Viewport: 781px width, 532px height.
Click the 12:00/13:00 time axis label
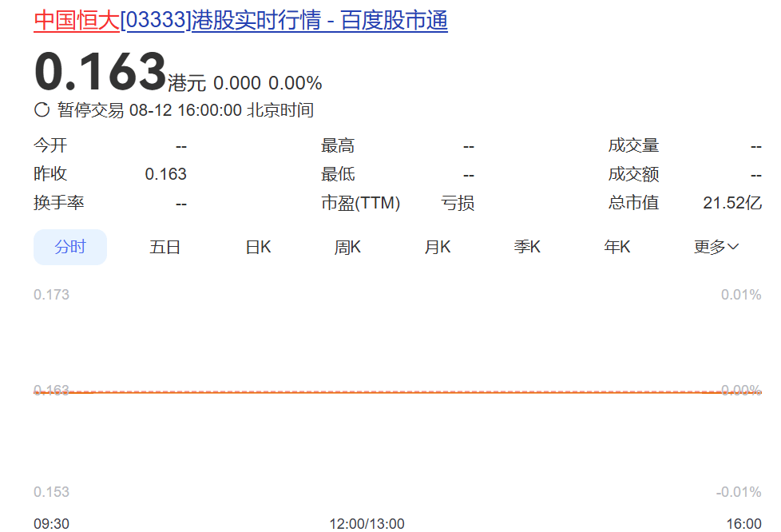pos(367,524)
